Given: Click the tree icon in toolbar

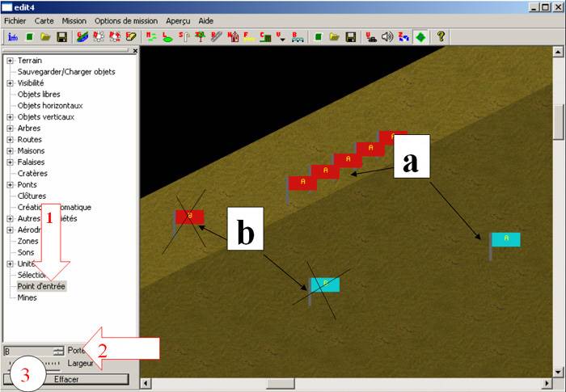Looking at the screenshot, I should (x=200, y=36).
